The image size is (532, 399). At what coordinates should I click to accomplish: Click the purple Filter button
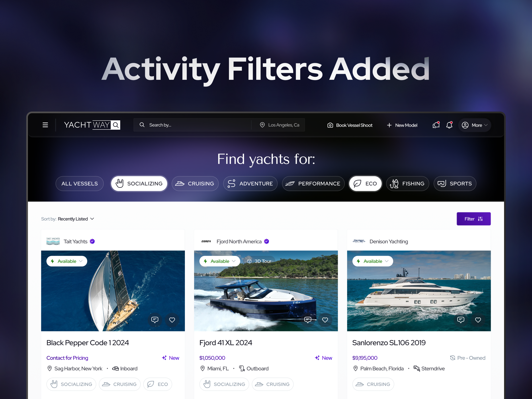click(473, 219)
